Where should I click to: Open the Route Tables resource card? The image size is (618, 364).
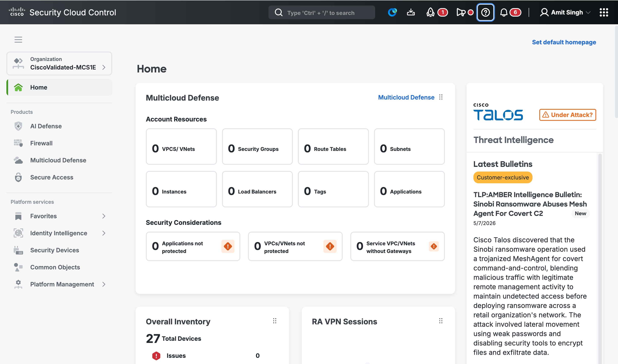click(x=333, y=146)
